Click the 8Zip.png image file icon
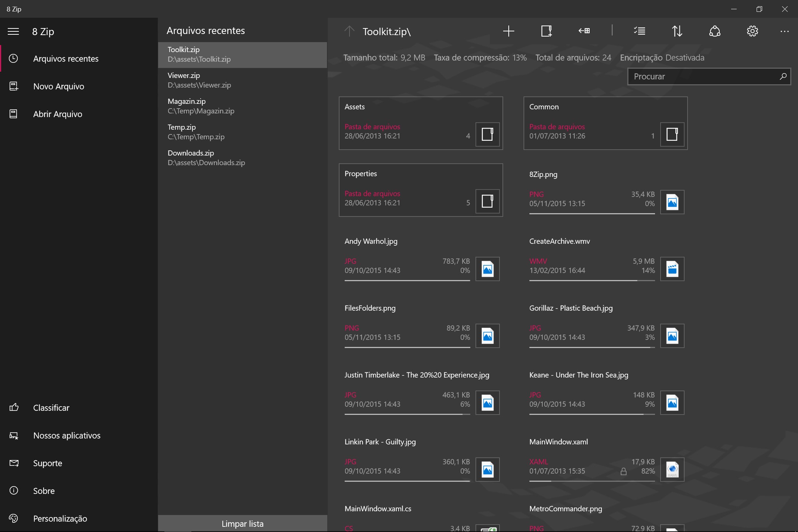The image size is (798, 532). pos(672,202)
